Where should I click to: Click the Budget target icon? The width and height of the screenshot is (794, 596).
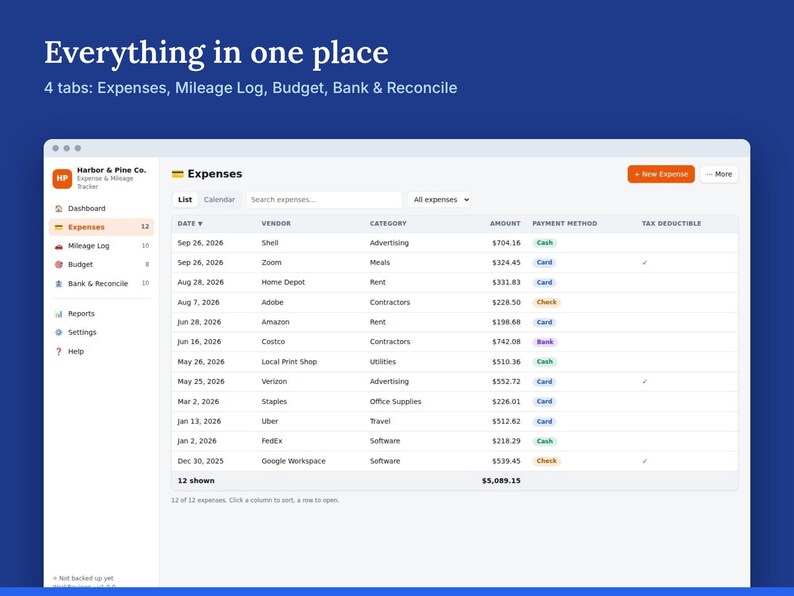(59, 264)
